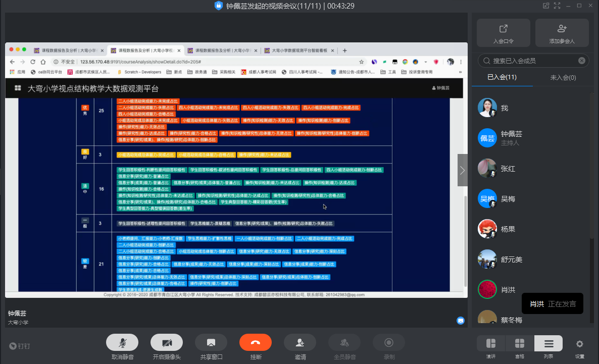Switch to 演讲 speaker layout
The width and height of the screenshot is (599, 364).
coord(491,347)
